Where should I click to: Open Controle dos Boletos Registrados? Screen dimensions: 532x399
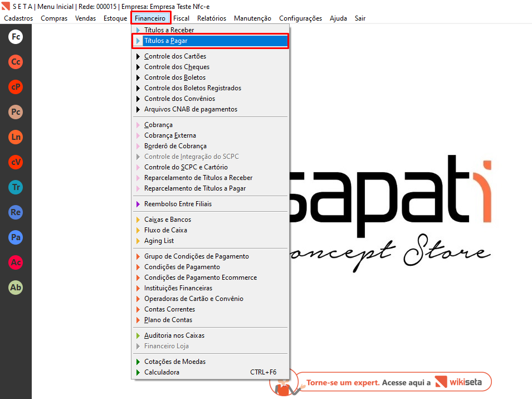pyautogui.click(x=211, y=88)
